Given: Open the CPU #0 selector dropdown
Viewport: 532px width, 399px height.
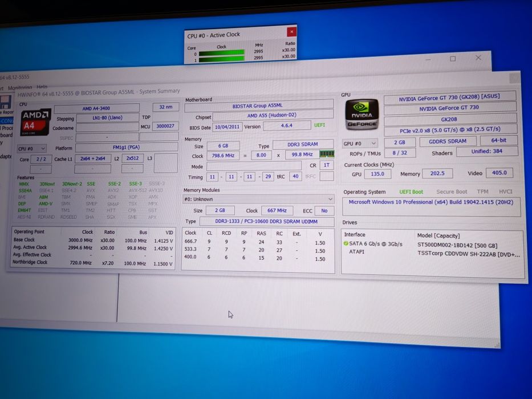Looking at the screenshot, I should [x=31, y=149].
